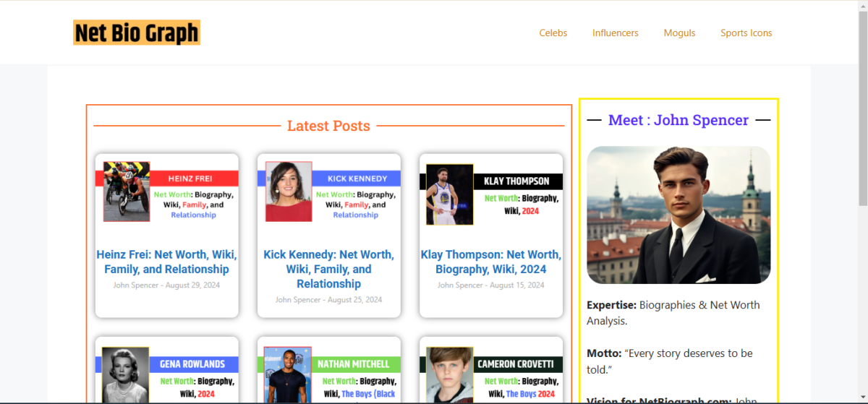Viewport: 868px width, 404px height.
Task: Read 'Heinz Frei: Net Worth, Wiki, Family, and Relationship'
Action: click(x=167, y=262)
